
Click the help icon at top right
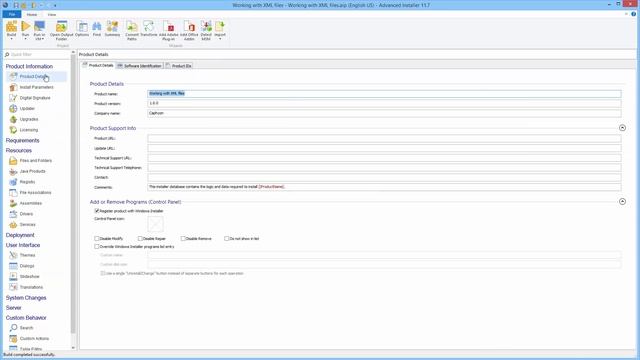point(633,14)
